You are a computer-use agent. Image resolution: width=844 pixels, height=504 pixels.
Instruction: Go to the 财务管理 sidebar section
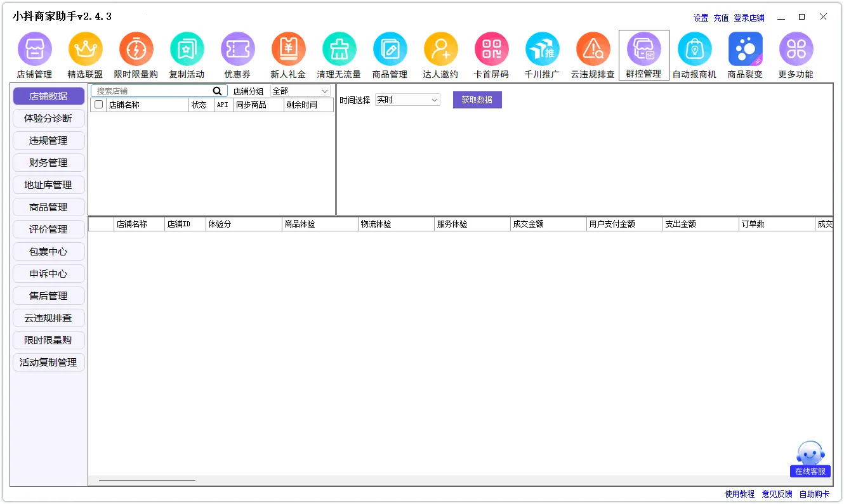(x=48, y=163)
